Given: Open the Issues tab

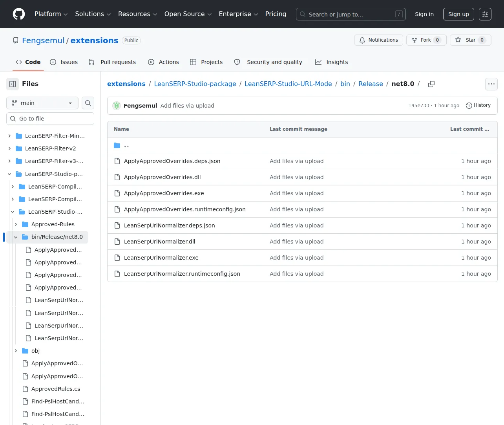Looking at the screenshot, I should tap(64, 62).
